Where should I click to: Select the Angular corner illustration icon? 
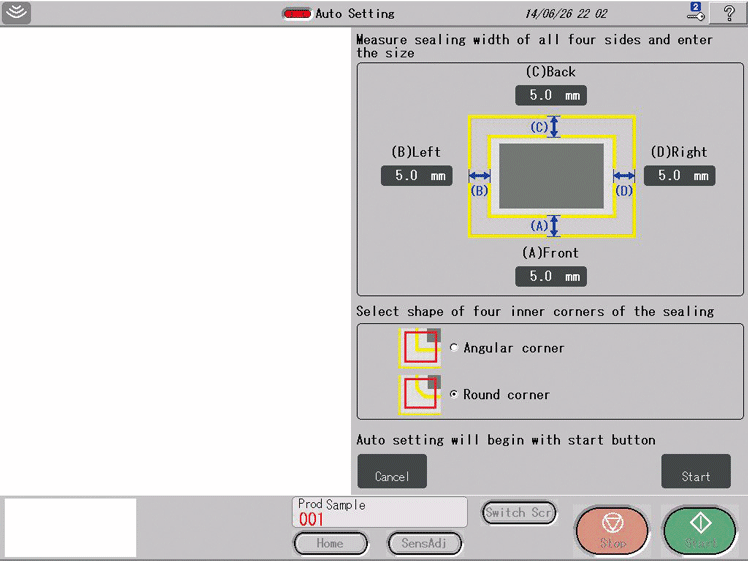(420, 347)
